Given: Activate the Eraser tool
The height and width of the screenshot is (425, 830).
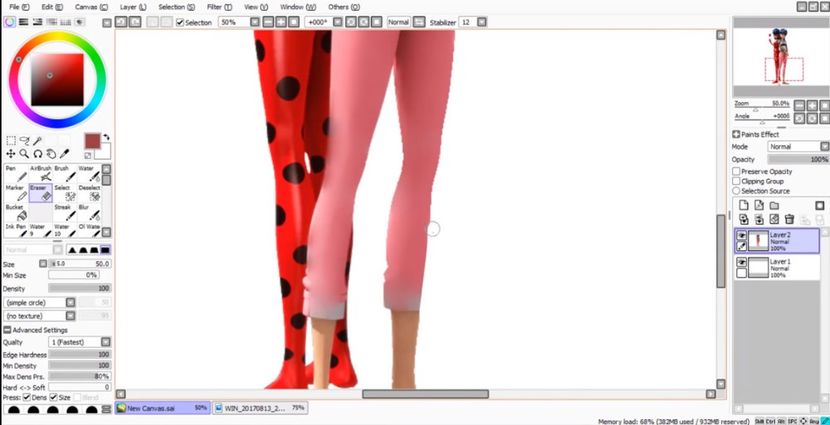Looking at the screenshot, I should [x=40, y=192].
